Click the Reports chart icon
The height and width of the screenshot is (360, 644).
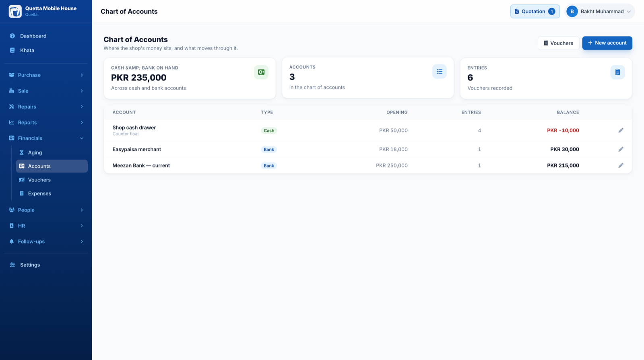[x=12, y=122]
